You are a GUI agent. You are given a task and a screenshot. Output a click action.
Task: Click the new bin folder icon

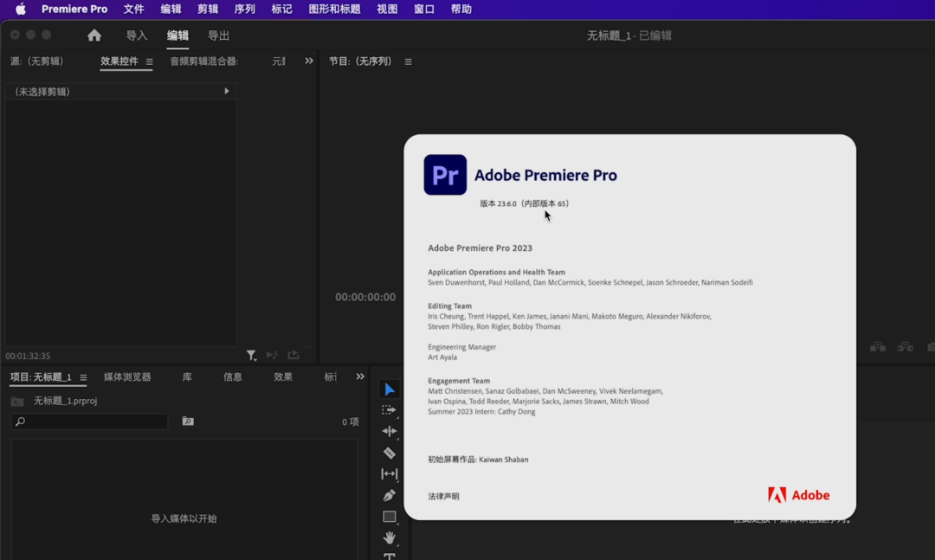188,422
